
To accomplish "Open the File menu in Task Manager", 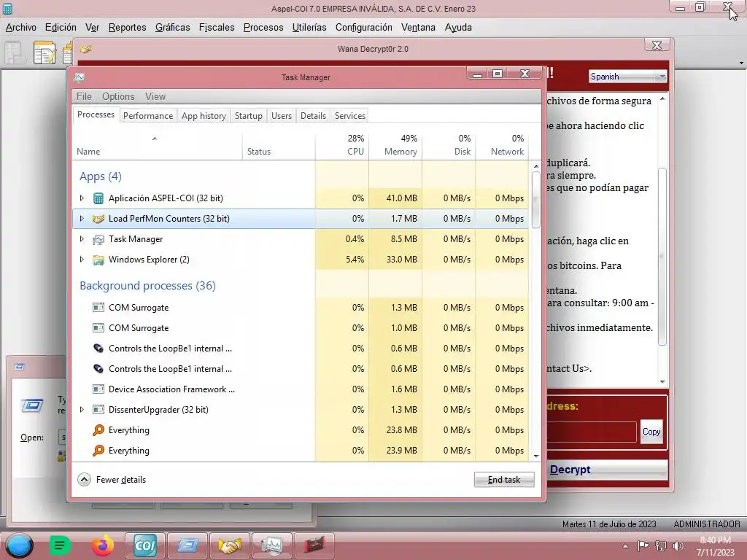I will (84, 97).
